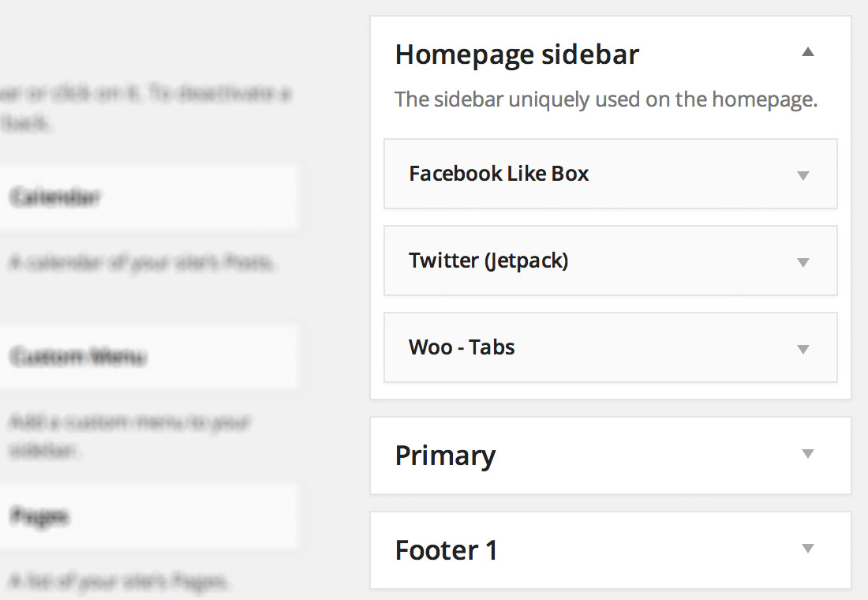Click the sidebar description text under Homepage sidebar
868x600 pixels.
pos(606,99)
